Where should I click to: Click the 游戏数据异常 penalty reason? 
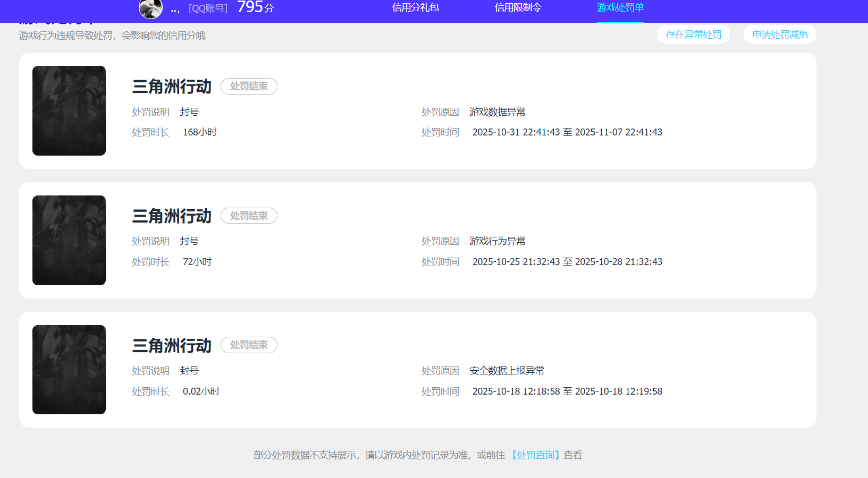[498, 112]
